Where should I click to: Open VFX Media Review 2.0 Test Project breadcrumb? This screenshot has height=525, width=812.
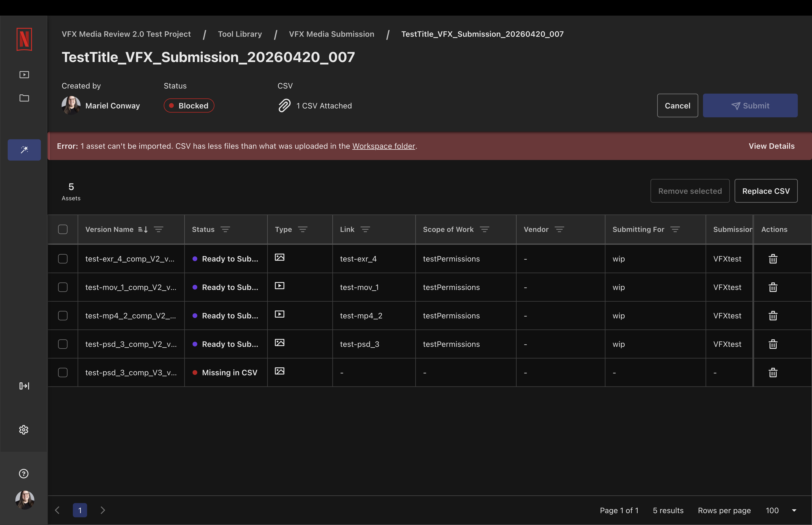tap(126, 34)
